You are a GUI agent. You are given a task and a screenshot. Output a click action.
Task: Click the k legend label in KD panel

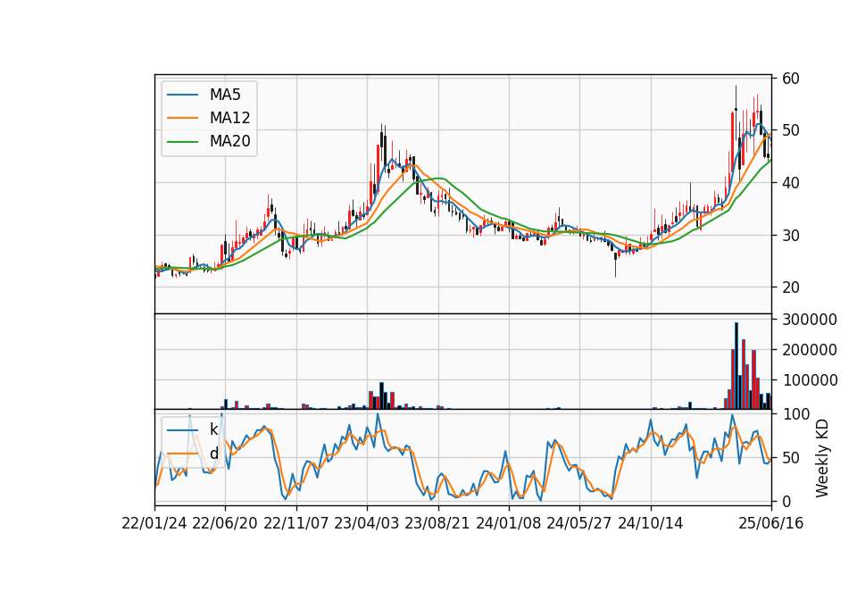213,429
